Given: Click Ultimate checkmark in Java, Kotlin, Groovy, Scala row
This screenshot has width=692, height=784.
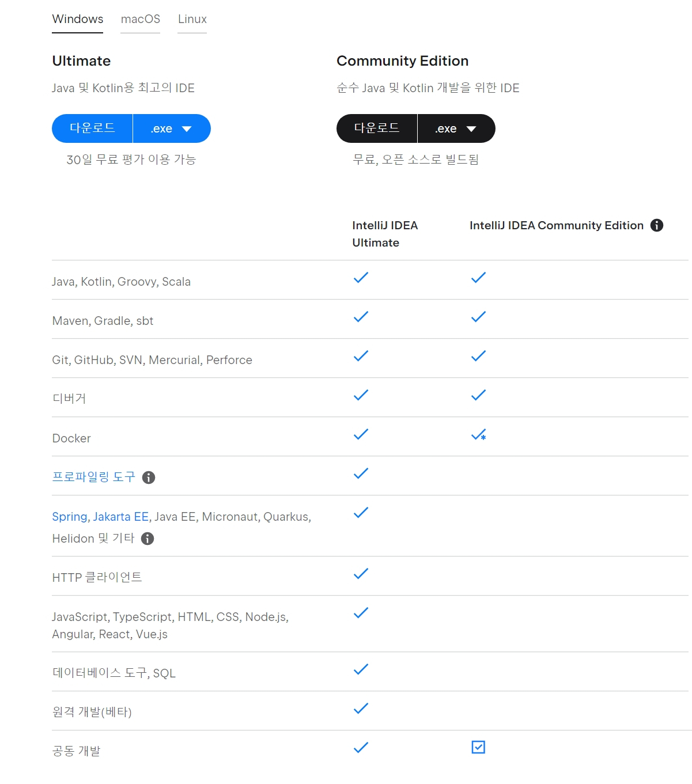Looking at the screenshot, I should pyautogui.click(x=361, y=278).
